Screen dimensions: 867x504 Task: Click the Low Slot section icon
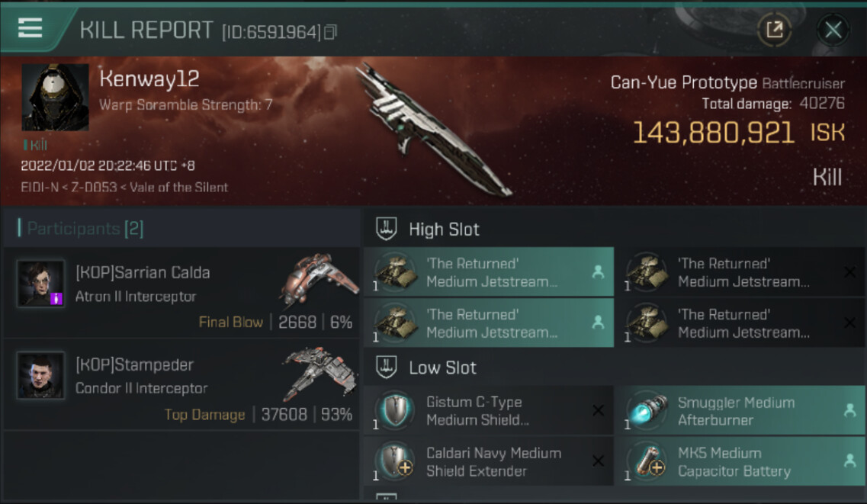click(386, 368)
